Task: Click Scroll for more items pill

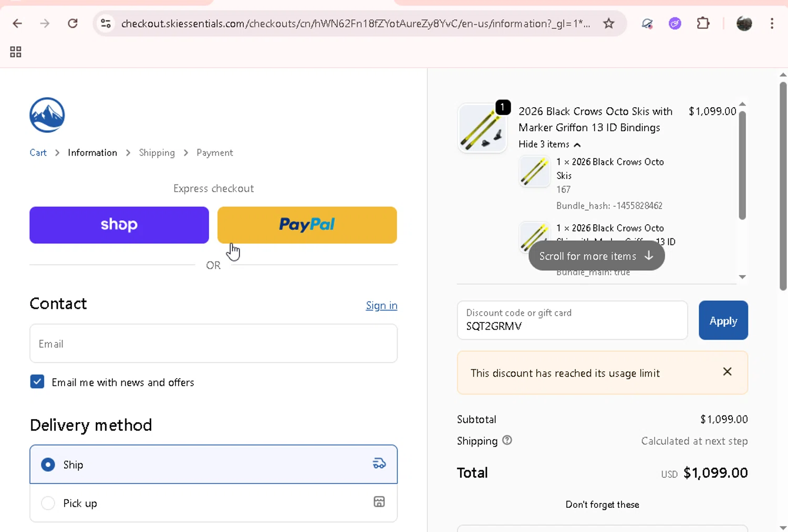Action: tap(596, 256)
